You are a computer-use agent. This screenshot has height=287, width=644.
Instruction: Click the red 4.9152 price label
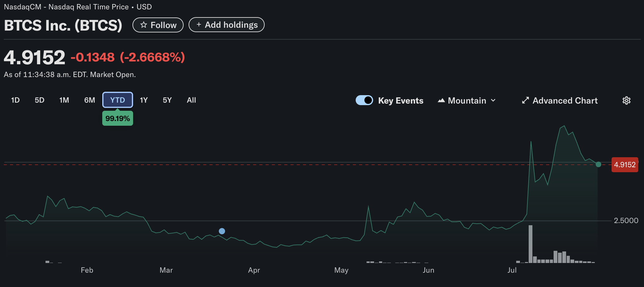625,165
